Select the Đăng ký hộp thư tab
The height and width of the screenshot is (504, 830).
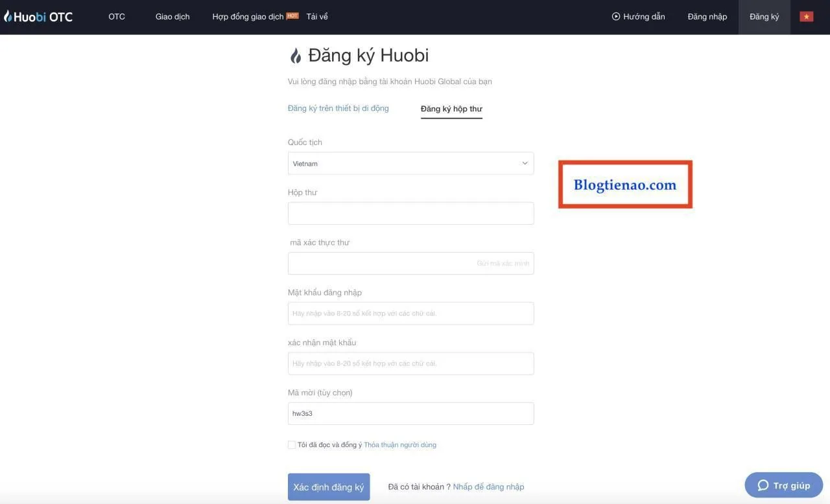(x=451, y=108)
